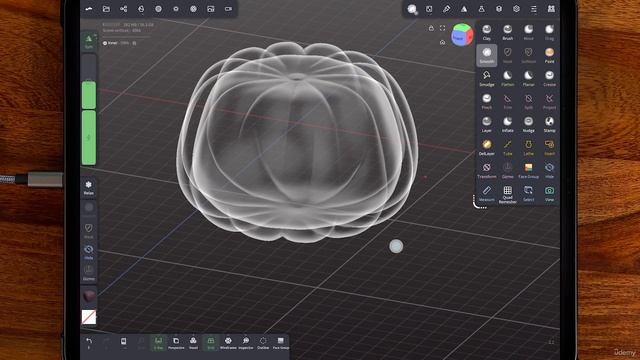Select the Insert tool
640x360 pixels.
point(549,147)
